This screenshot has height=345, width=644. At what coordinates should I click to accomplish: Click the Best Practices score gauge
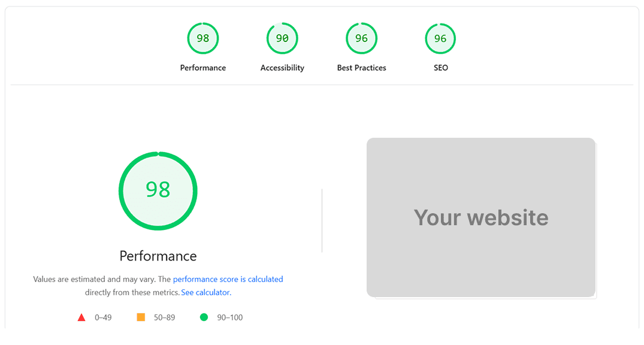coord(361,38)
